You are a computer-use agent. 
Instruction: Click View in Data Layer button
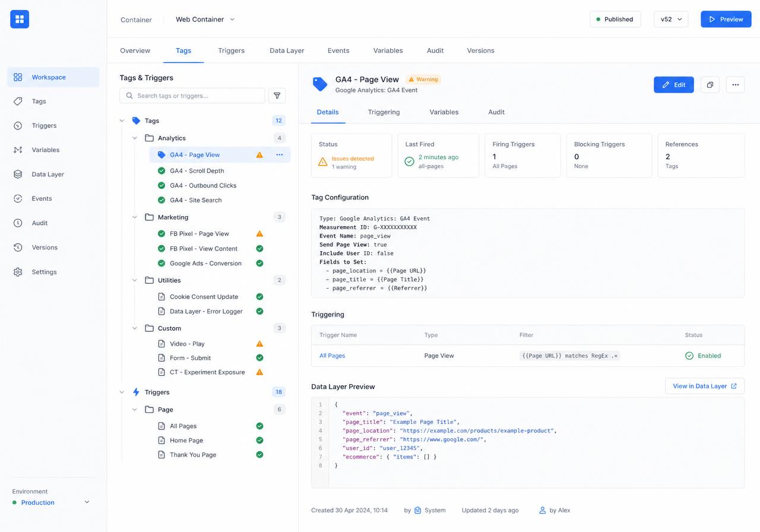pos(705,386)
